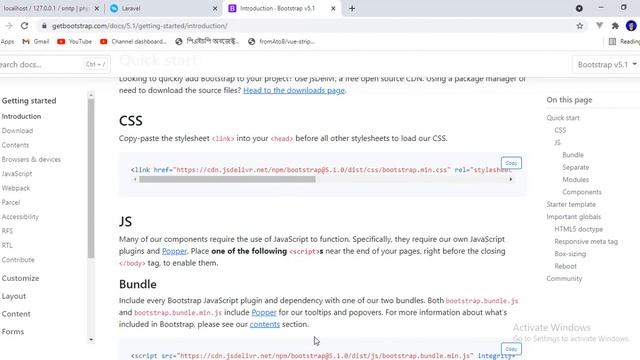Jump to Community in On this page
This screenshot has height=360, width=640.
tap(564, 278)
